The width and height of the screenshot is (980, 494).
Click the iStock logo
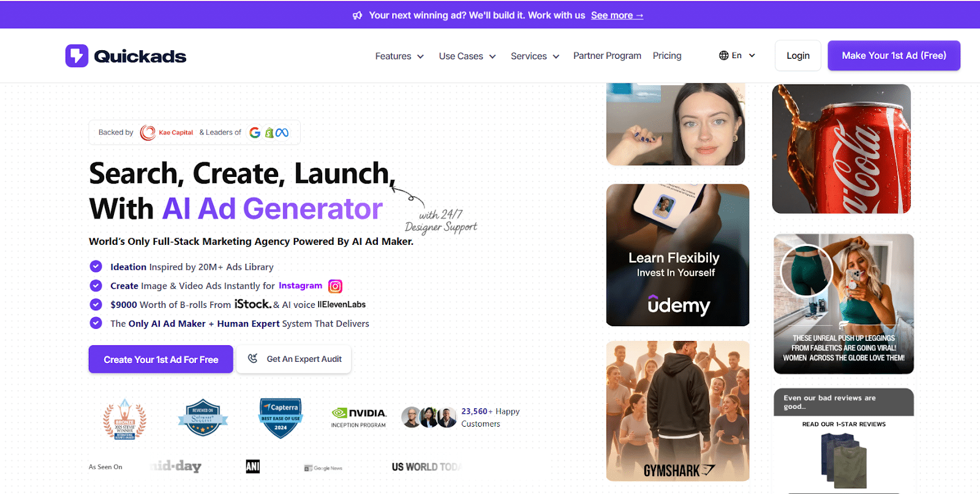[x=253, y=304]
